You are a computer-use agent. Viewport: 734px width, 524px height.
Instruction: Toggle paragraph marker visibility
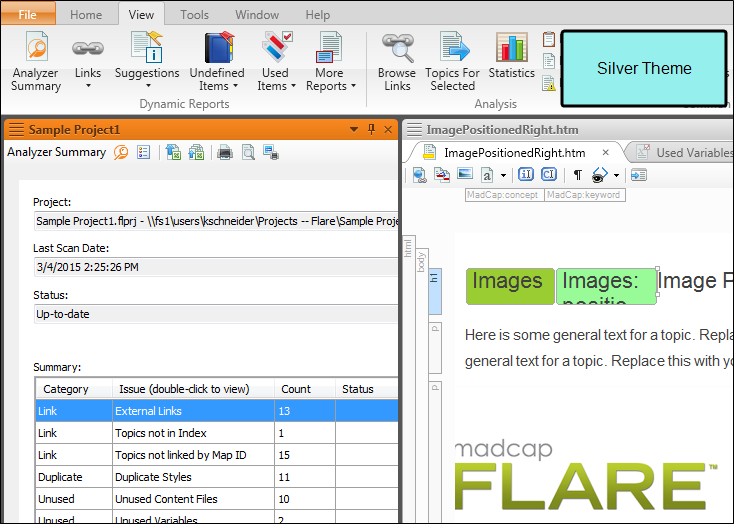[x=578, y=175]
